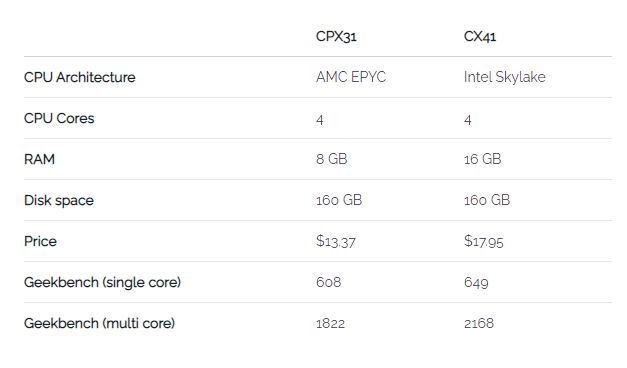Image resolution: width=627 pixels, height=368 pixels.
Task: Click the 608 single core score
Action: [x=328, y=282]
